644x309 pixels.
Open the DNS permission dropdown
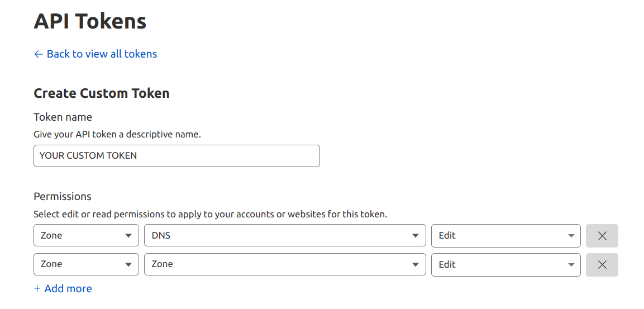[x=285, y=236]
